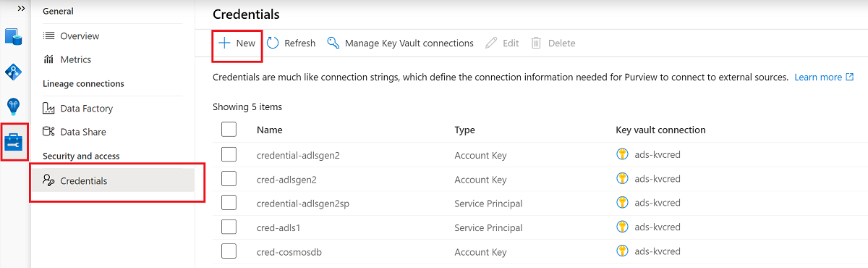This screenshot has height=268, width=868.
Task: Check the cred-adlsgen2 row checkbox
Action: [229, 179]
